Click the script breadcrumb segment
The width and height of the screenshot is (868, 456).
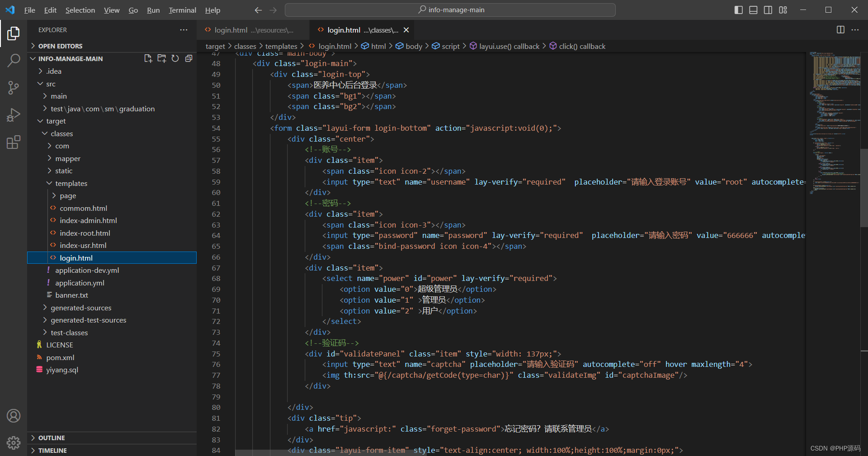[446, 46]
